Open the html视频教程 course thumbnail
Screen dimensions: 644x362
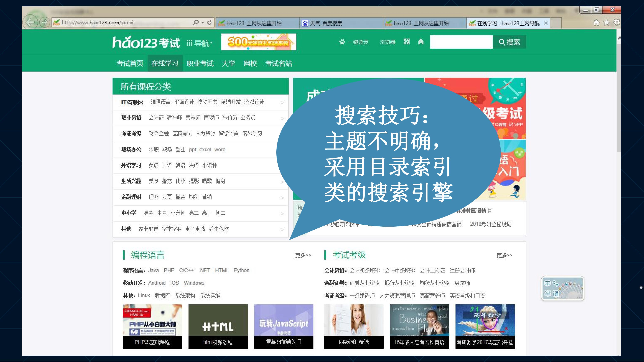218,326
